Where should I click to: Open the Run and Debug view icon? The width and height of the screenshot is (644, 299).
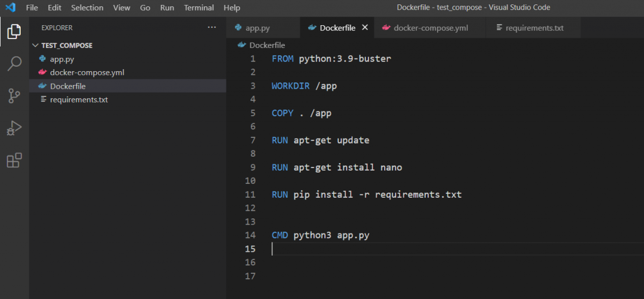pyautogui.click(x=14, y=128)
